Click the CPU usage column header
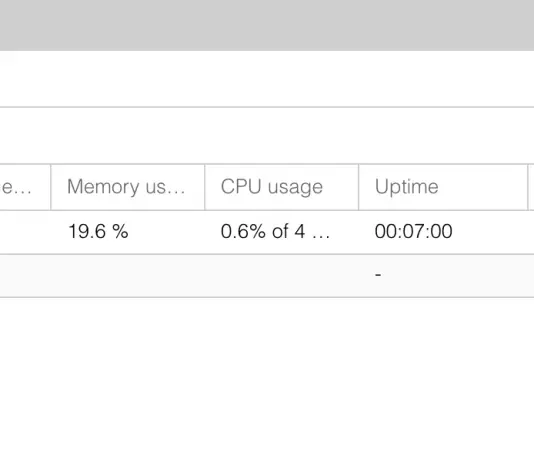This screenshot has height=462, width=534. 282,187
